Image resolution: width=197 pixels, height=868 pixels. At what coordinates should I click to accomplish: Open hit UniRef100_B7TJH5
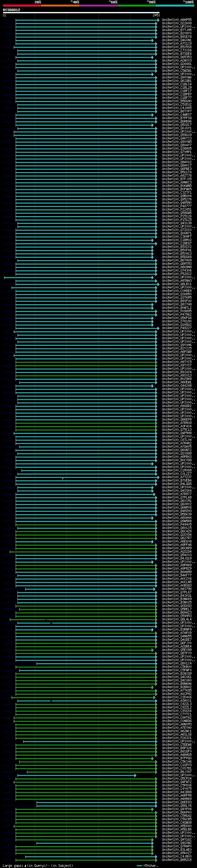[176, 30]
